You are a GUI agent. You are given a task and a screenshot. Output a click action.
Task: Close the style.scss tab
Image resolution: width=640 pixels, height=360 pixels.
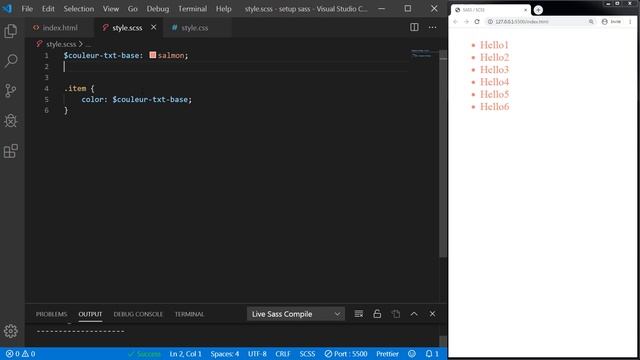click(x=153, y=27)
